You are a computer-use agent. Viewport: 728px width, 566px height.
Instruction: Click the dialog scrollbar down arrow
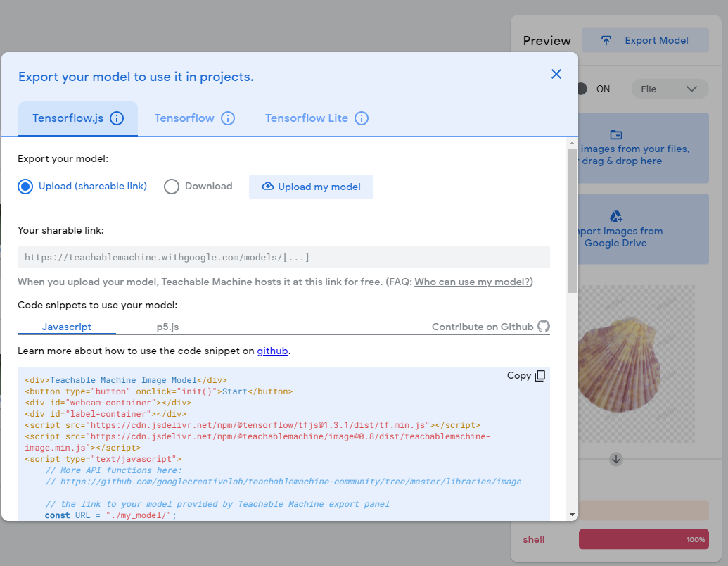pyautogui.click(x=572, y=515)
